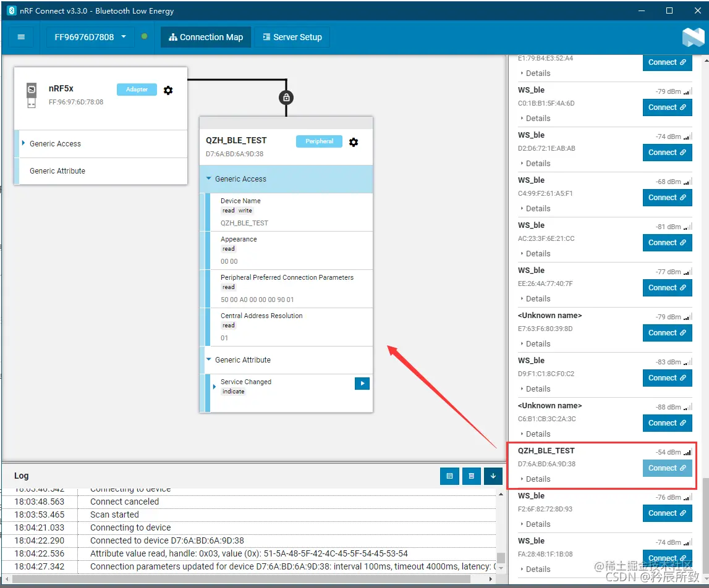Connect to device E1:79:B4:E3:52:A4
The height and width of the screenshot is (588, 709).
pos(668,62)
